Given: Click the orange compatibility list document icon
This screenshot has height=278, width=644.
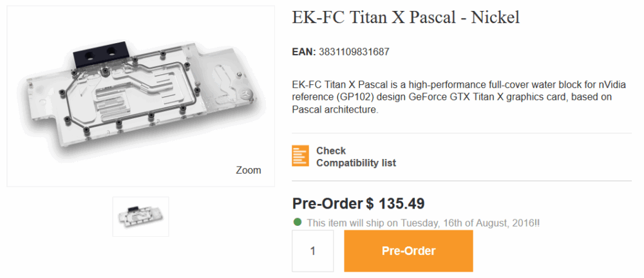Looking at the screenshot, I should [300, 156].
